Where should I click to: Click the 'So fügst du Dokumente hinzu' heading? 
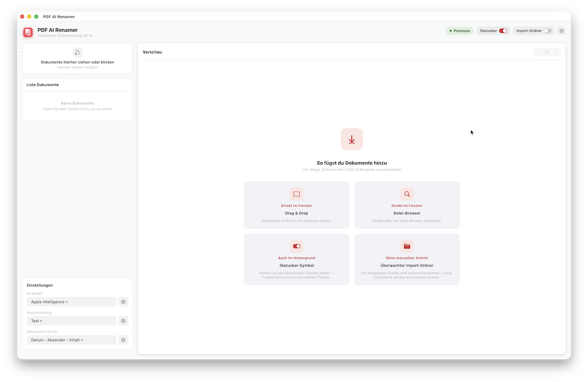tap(352, 163)
